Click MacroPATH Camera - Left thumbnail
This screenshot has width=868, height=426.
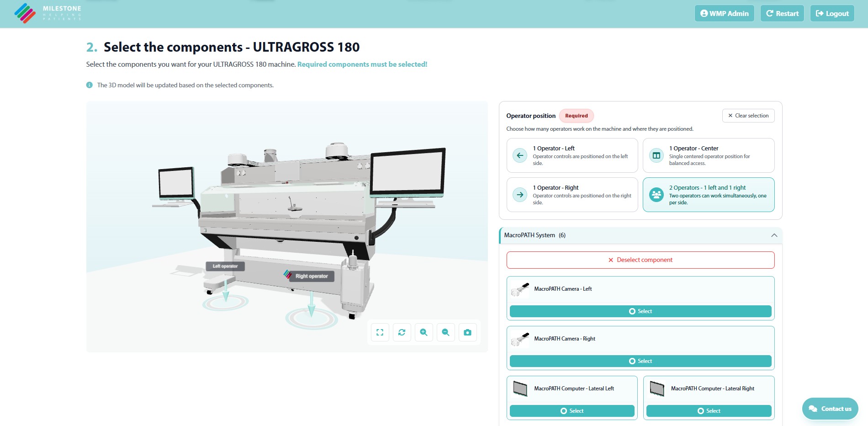520,289
